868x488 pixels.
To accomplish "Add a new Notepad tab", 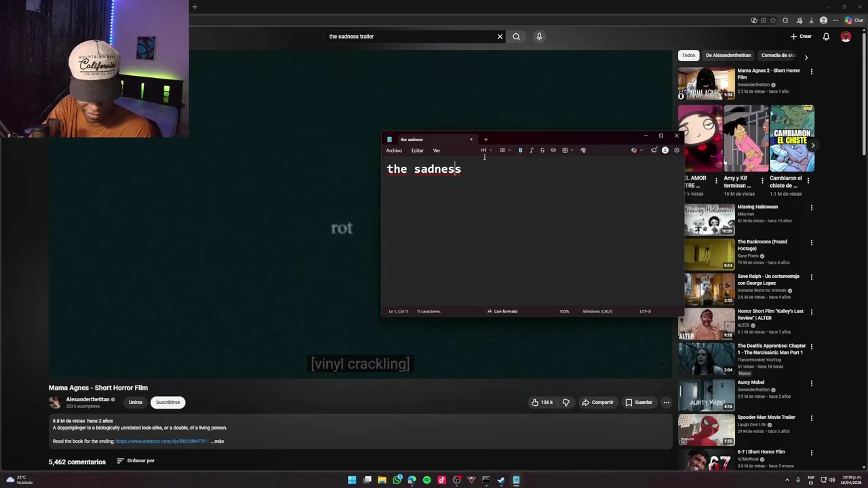I will 486,140.
